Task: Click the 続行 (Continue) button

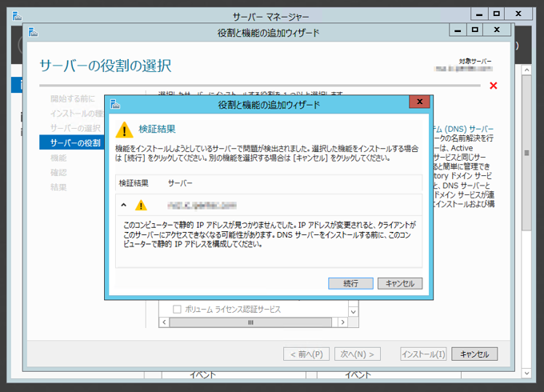Action: [350, 283]
